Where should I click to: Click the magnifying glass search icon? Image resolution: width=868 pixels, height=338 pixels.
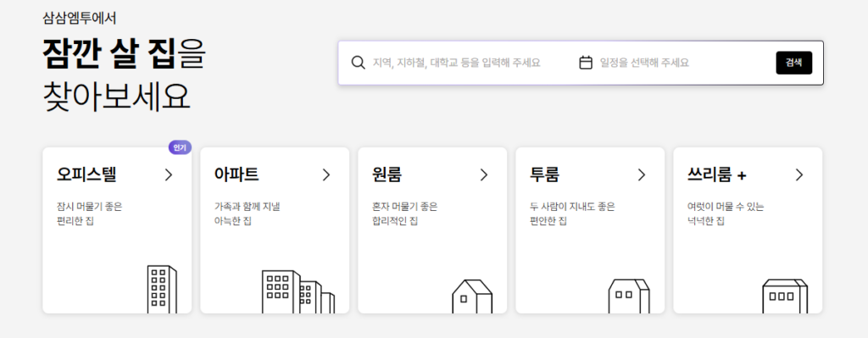click(x=359, y=63)
